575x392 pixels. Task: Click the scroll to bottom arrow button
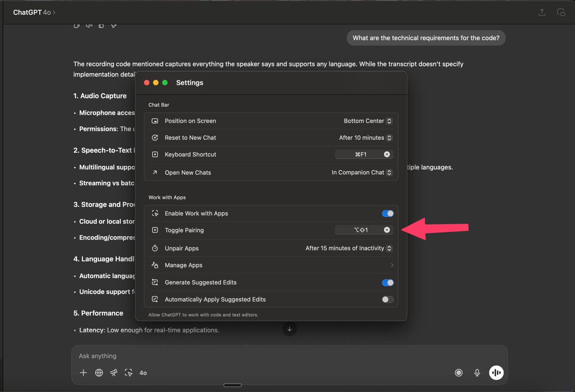(289, 329)
